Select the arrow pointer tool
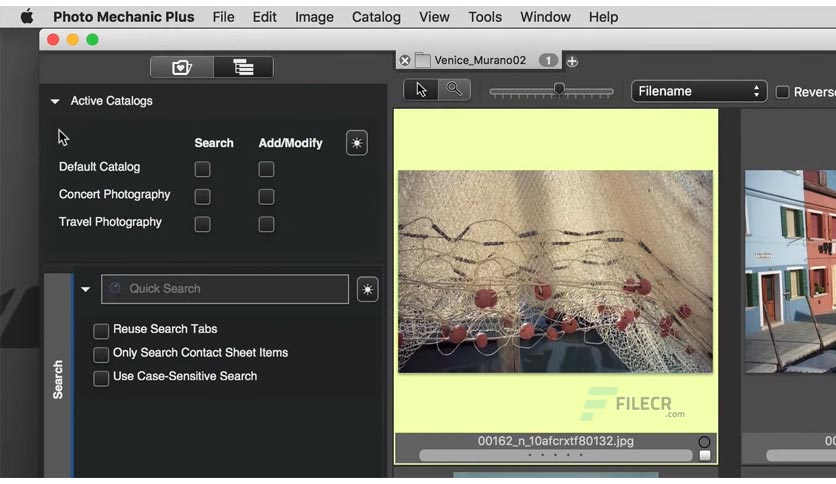Image resolution: width=836 pixels, height=484 pixels. (421, 90)
